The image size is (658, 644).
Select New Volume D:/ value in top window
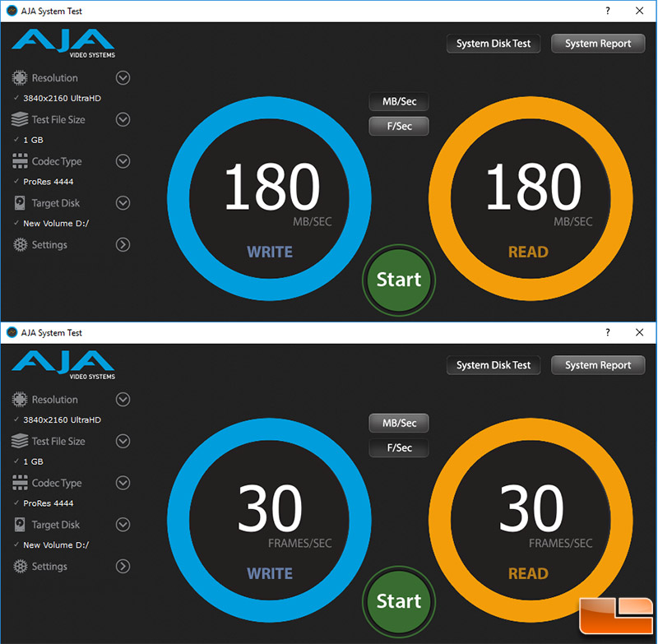[x=56, y=223]
